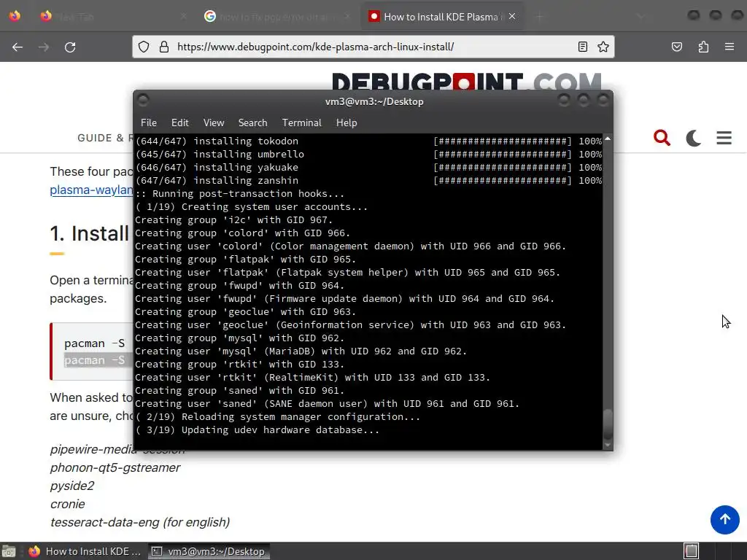Click the DEBUGPOINT.COM site logo
The width and height of the screenshot is (747, 560).
[x=466, y=82]
